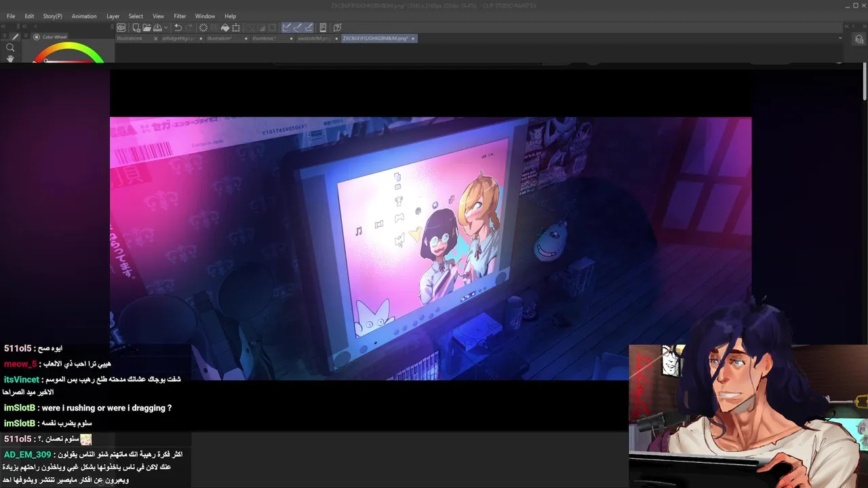The width and height of the screenshot is (868, 488).
Task: Toggle Snap to Grid
Action: coord(309,28)
